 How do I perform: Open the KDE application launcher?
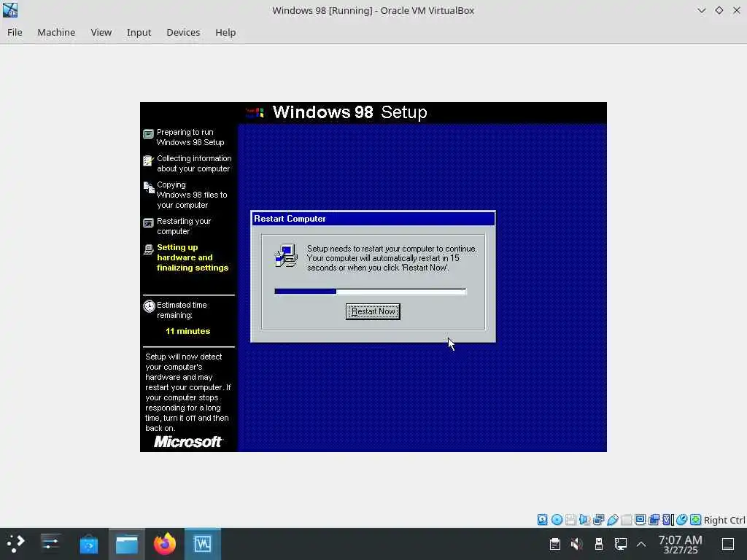(15, 543)
